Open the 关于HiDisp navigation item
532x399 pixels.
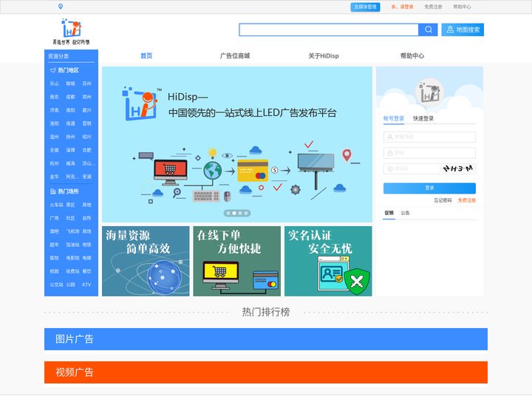coord(324,56)
